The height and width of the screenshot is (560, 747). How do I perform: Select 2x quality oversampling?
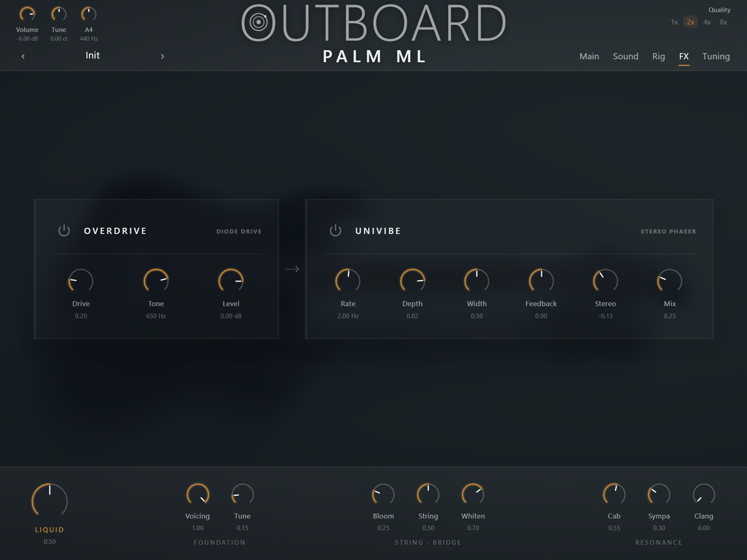(691, 22)
